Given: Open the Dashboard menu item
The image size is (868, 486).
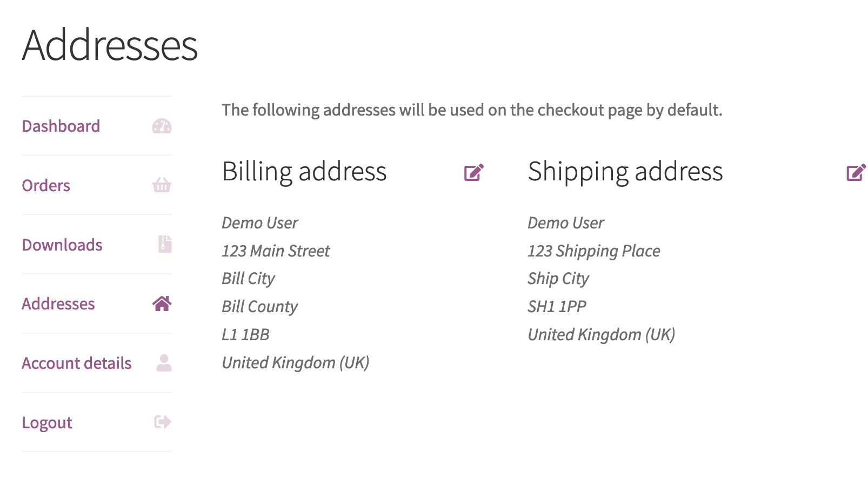Looking at the screenshot, I should [x=61, y=126].
